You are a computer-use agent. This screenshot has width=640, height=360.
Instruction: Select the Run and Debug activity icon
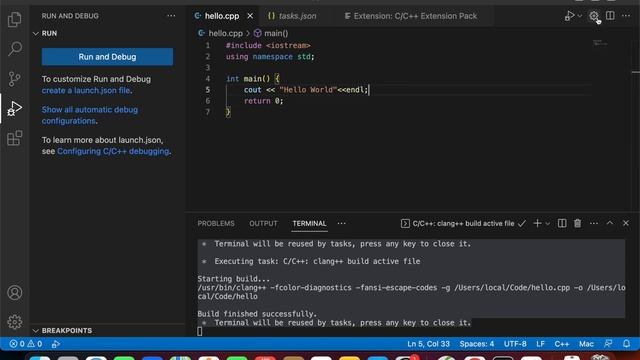pos(15,108)
